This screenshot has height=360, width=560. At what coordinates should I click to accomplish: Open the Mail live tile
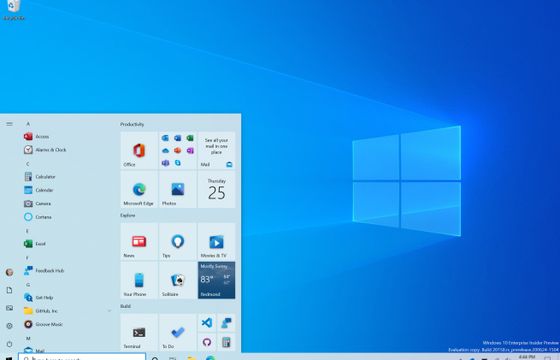[x=216, y=150]
